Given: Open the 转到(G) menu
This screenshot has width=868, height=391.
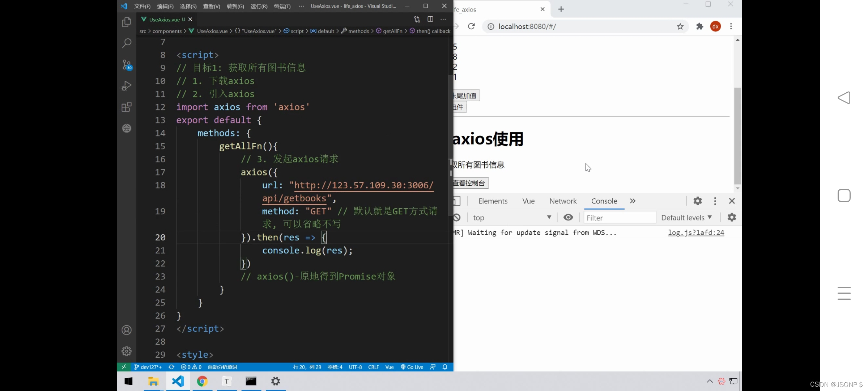Looking at the screenshot, I should [235, 6].
